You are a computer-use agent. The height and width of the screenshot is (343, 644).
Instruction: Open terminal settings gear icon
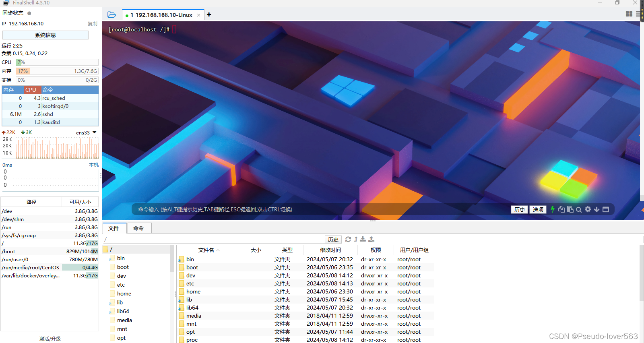[588, 209]
